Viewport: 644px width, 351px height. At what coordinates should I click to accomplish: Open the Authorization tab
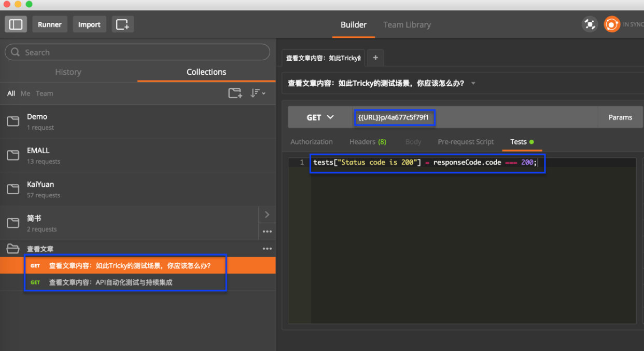[312, 142]
